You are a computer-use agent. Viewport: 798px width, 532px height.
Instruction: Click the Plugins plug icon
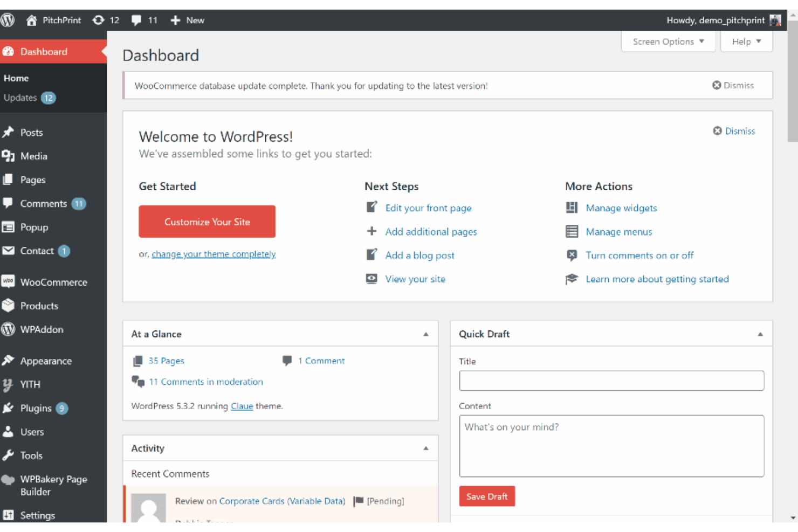click(8, 408)
